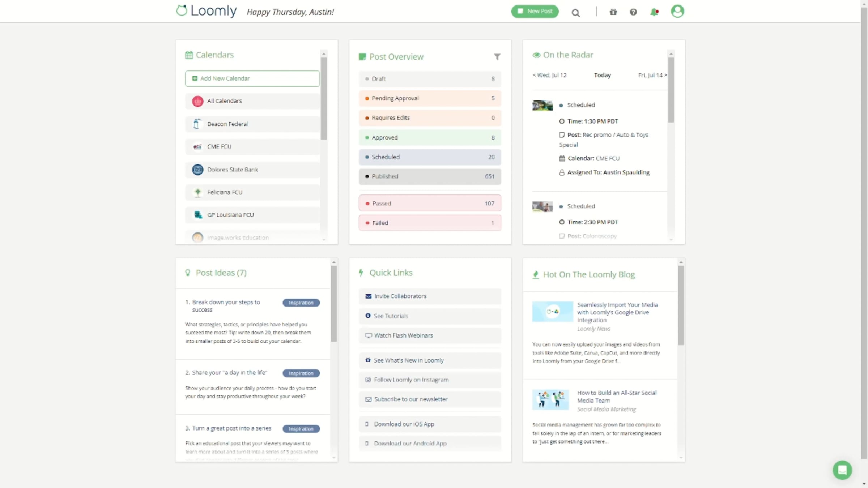Click the Post Ideas panel scrollbar
Screen dimensions: 868x488
[333, 304]
